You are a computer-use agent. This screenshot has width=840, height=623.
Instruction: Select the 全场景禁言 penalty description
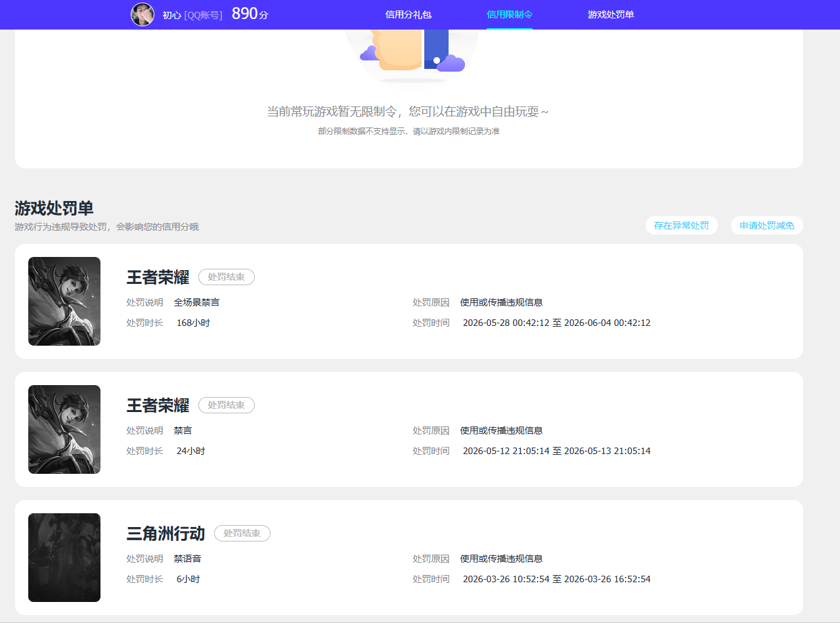[197, 302]
